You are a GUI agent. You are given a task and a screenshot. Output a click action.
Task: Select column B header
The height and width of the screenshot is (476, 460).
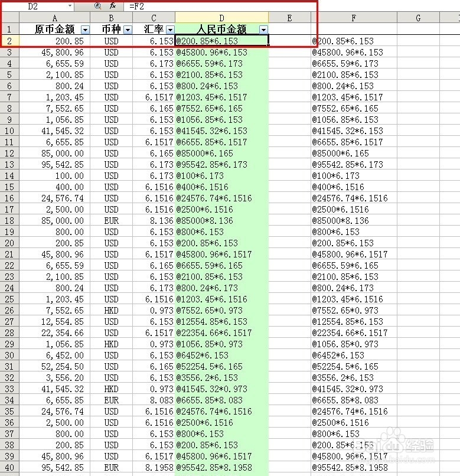pyautogui.click(x=111, y=18)
